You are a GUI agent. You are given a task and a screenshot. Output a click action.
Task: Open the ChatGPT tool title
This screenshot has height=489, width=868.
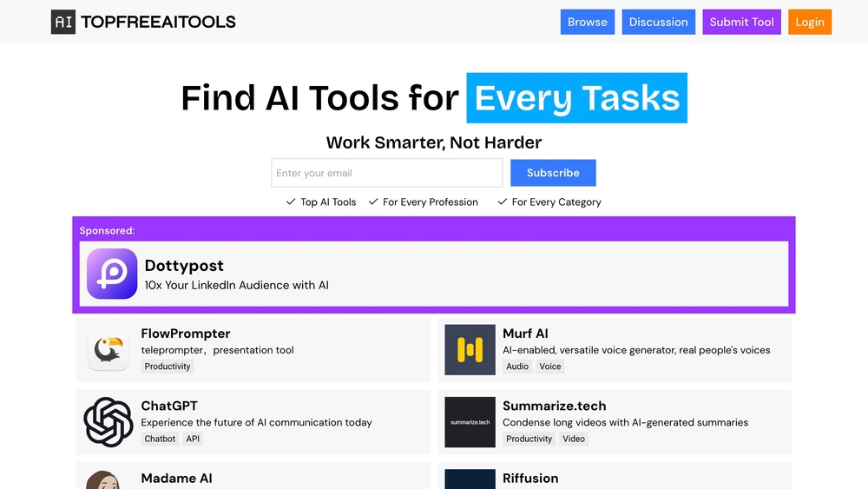point(169,406)
